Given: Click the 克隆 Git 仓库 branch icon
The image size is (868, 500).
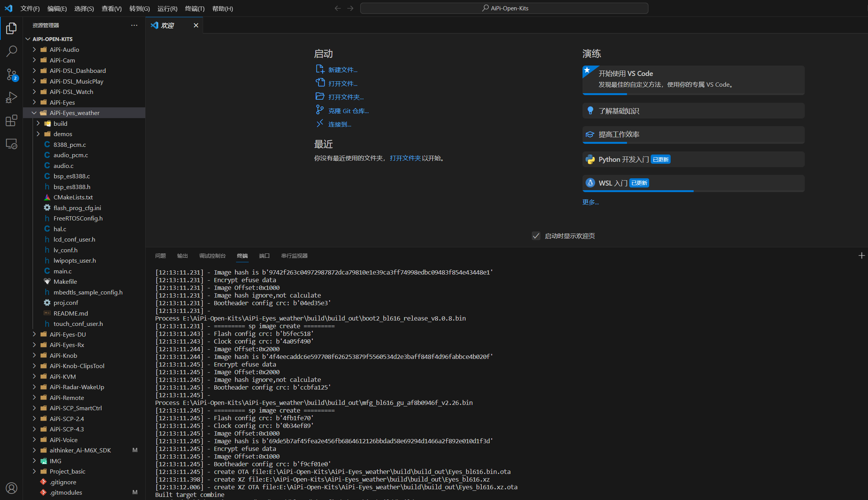Looking at the screenshot, I should (x=320, y=110).
